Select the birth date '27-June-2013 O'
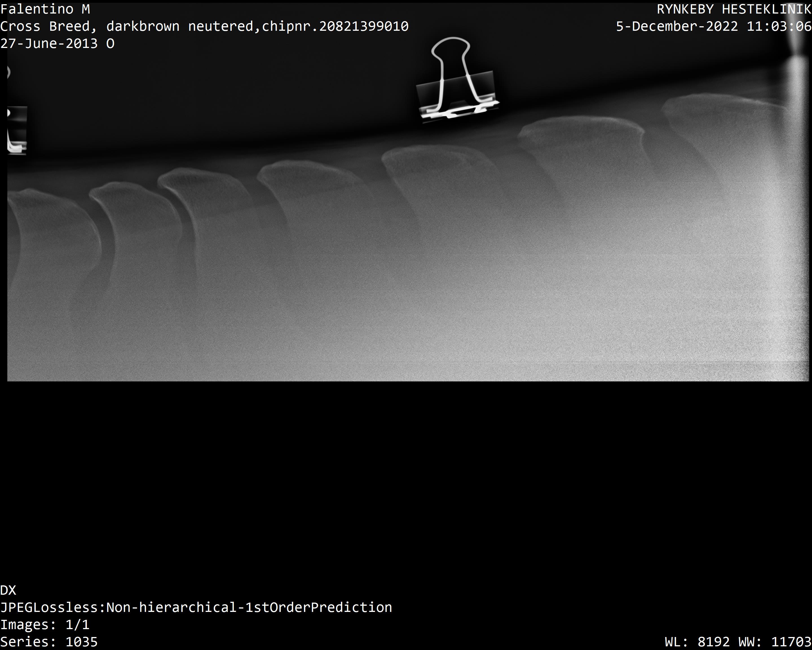 [57, 44]
